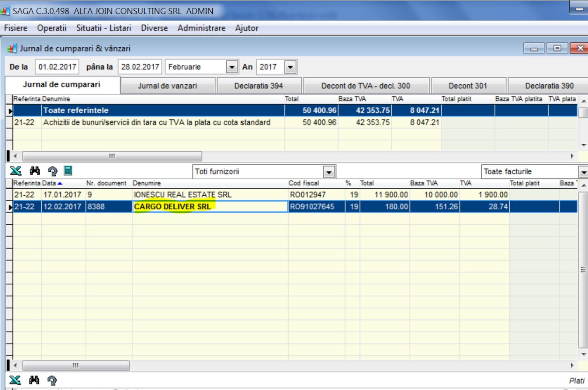Click the CARGO DELIVER SRL name cell
This screenshot has height=390, width=588.
[x=210, y=206]
